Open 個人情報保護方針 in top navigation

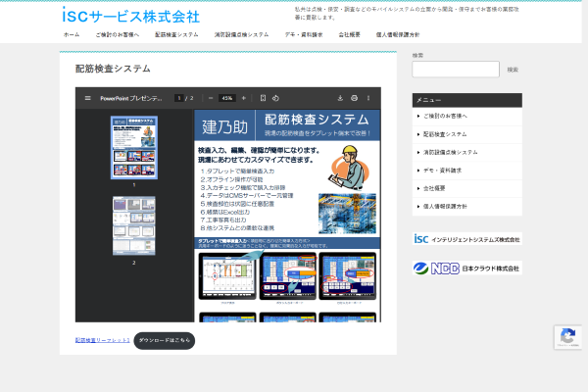[x=398, y=35]
